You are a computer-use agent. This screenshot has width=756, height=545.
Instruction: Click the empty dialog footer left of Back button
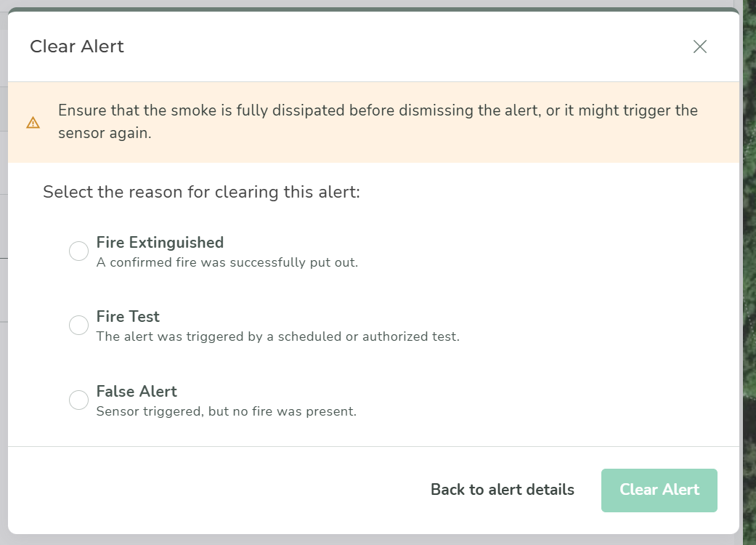(218, 490)
